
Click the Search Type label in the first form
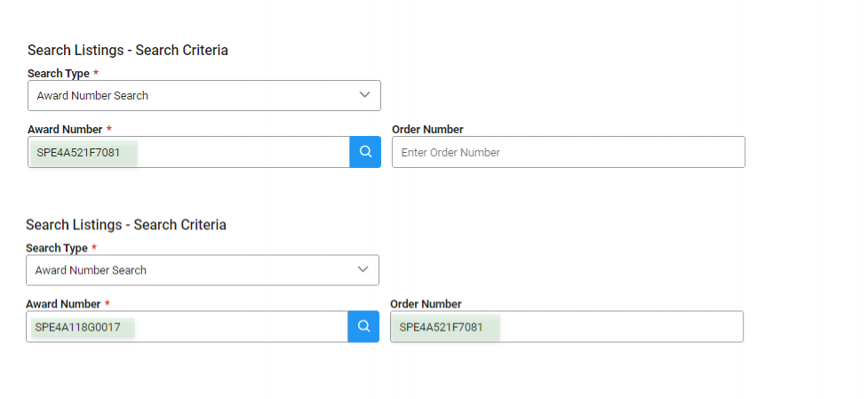coord(58,73)
